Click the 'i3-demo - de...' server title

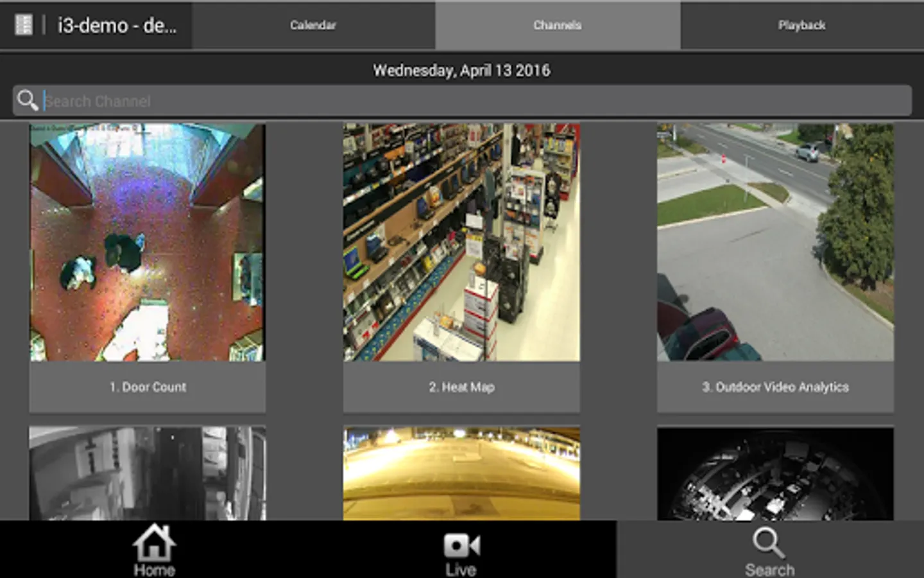[117, 26]
